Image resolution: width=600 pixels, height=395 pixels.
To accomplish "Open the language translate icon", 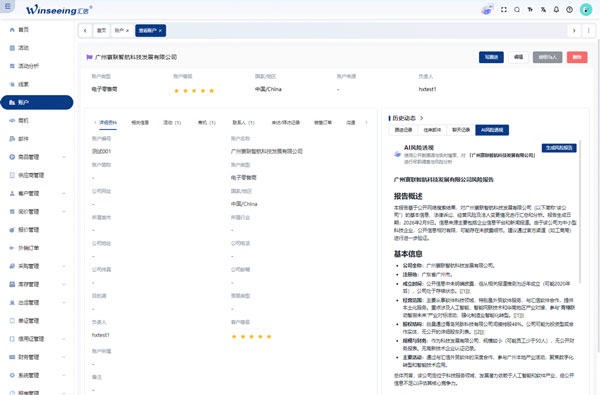I will 543,10.
